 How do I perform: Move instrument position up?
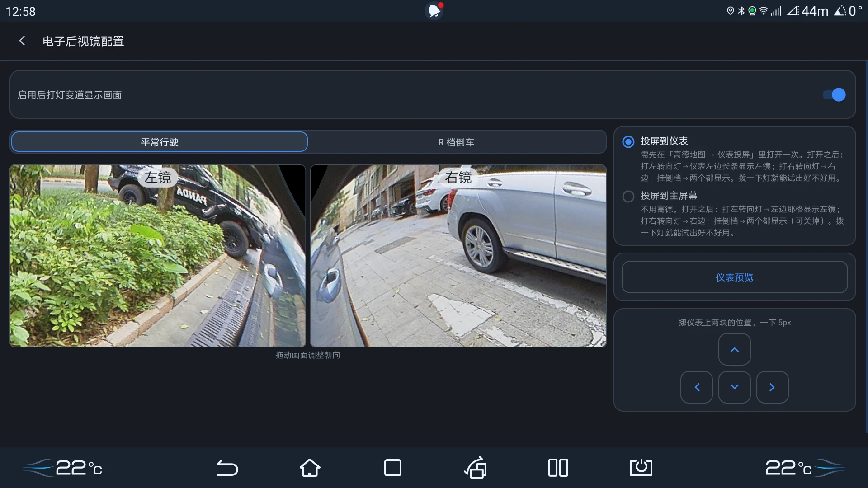point(735,349)
